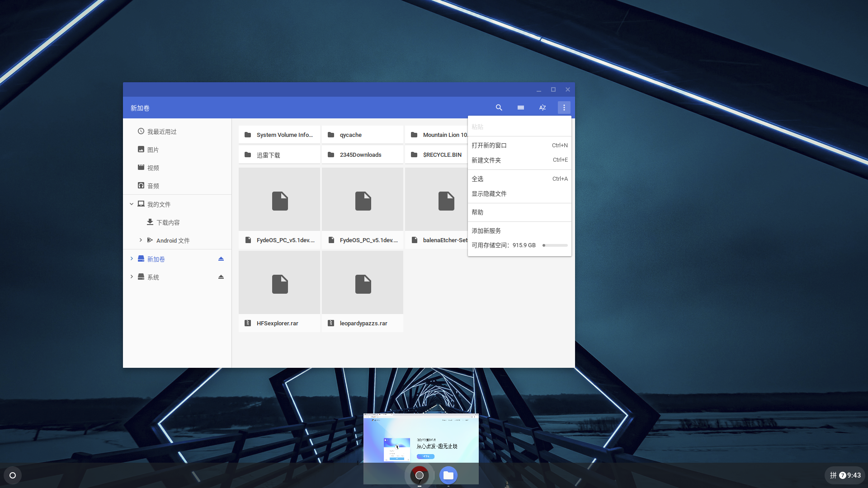Switch to list view icon

click(520, 108)
